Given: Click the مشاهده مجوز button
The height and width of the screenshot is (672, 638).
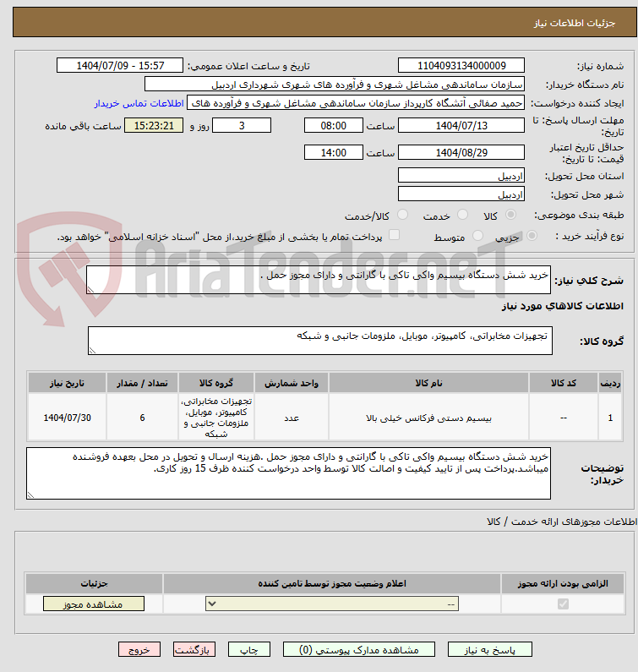Looking at the screenshot, I should pyautogui.click(x=94, y=604).
